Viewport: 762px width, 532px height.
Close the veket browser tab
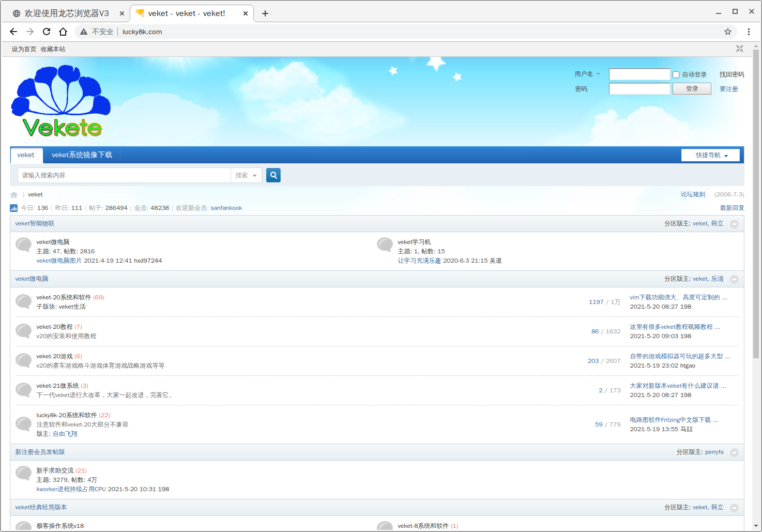tap(246, 13)
